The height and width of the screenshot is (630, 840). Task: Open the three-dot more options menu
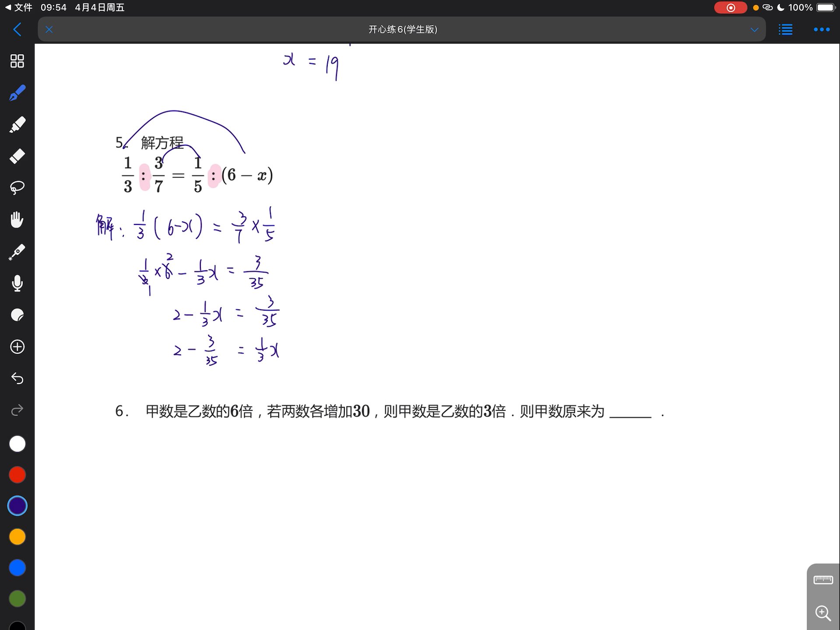pyautogui.click(x=822, y=30)
